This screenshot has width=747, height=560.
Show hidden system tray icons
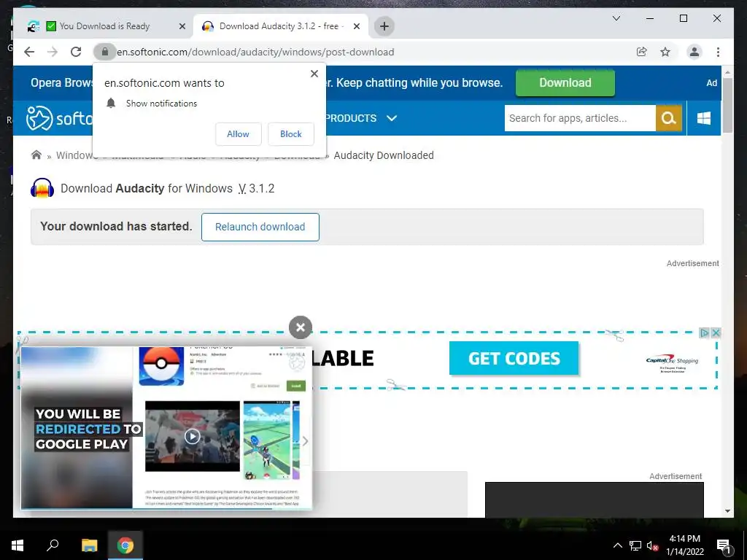pos(617,545)
